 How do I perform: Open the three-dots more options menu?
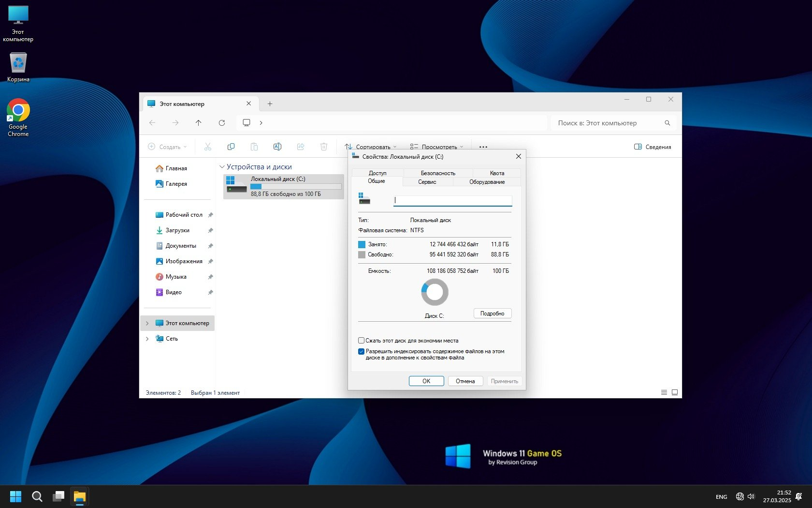tap(483, 147)
